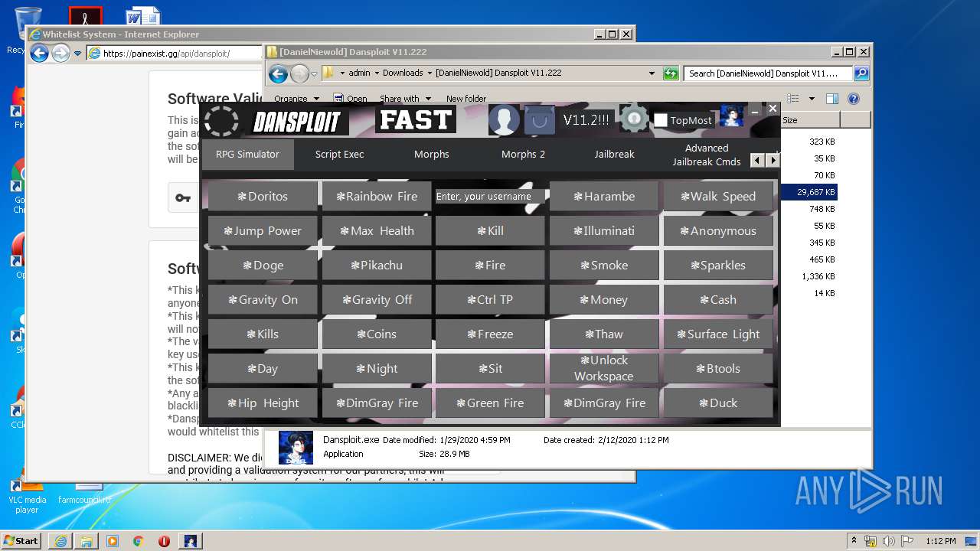Open the Start menu
The image size is (980, 551).
click(21, 541)
